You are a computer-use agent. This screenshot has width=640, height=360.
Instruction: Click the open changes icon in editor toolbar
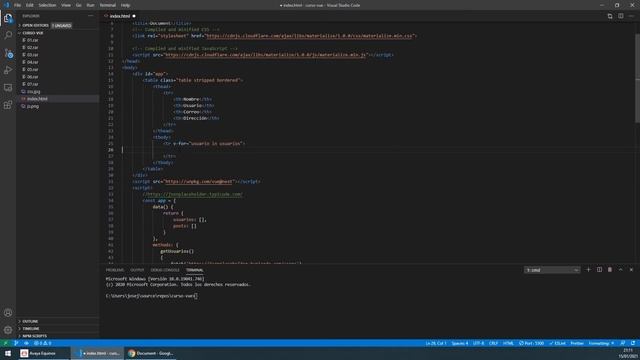pos(610,16)
